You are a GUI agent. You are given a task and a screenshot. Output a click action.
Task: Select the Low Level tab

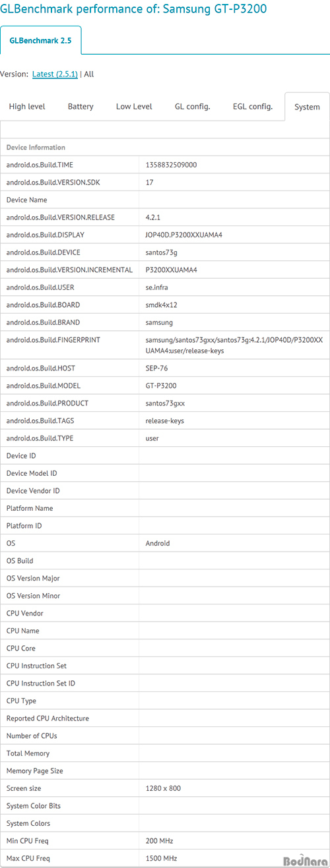coord(134,107)
